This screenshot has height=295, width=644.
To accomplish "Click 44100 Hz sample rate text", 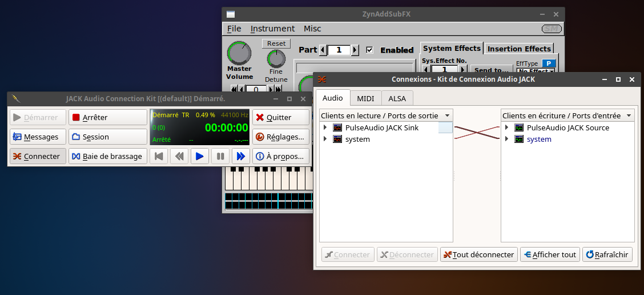I will click(x=235, y=115).
